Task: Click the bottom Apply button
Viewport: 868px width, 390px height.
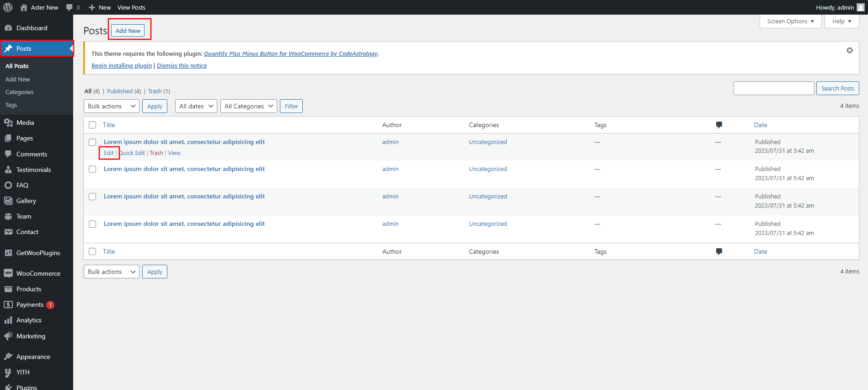Action: click(x=155, y=272)
